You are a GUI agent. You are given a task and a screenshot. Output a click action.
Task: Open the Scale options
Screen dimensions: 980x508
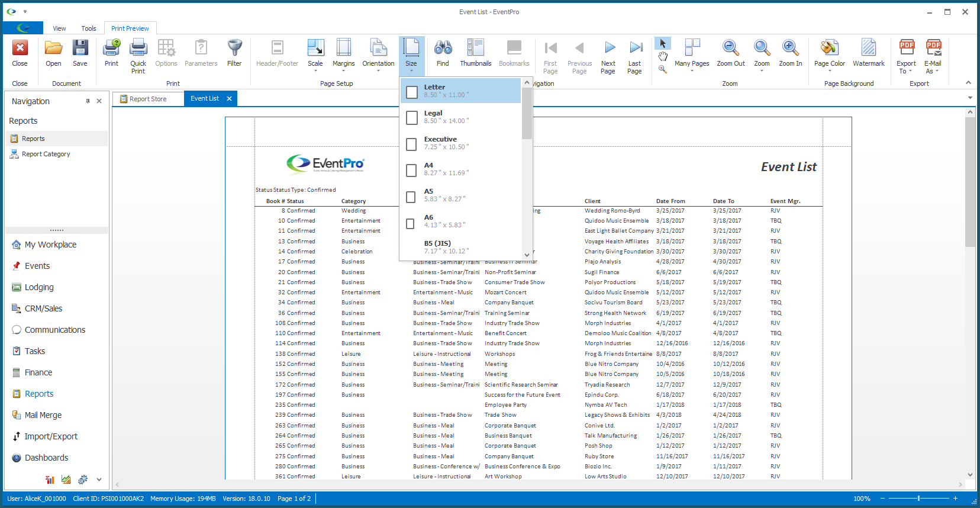(315, 56)
